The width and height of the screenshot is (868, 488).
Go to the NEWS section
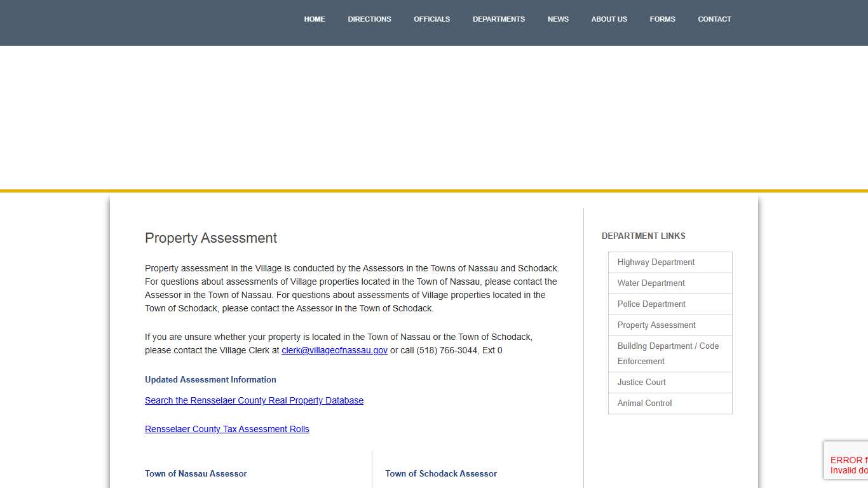pyautogui.click(x=558, y=19)
